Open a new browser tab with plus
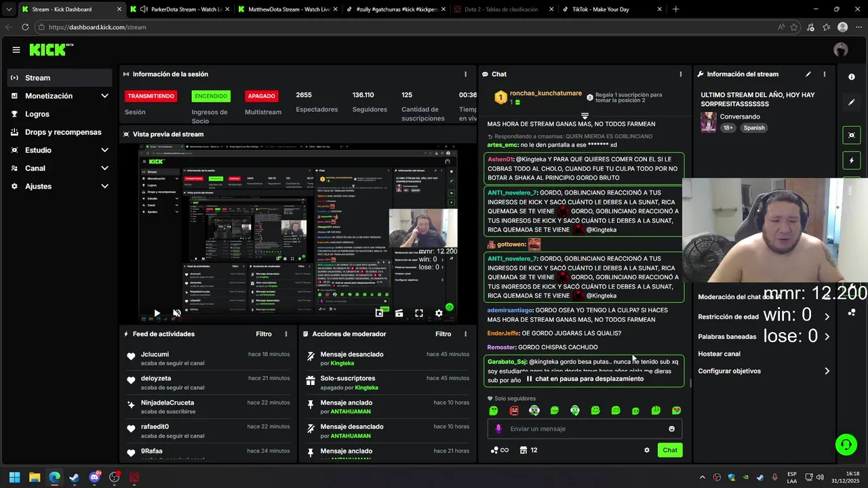 pyautogui.click(x=675, y=9)
